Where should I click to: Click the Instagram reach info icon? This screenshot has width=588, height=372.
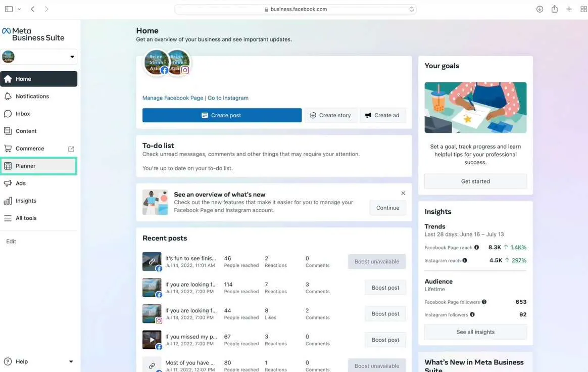465,260
